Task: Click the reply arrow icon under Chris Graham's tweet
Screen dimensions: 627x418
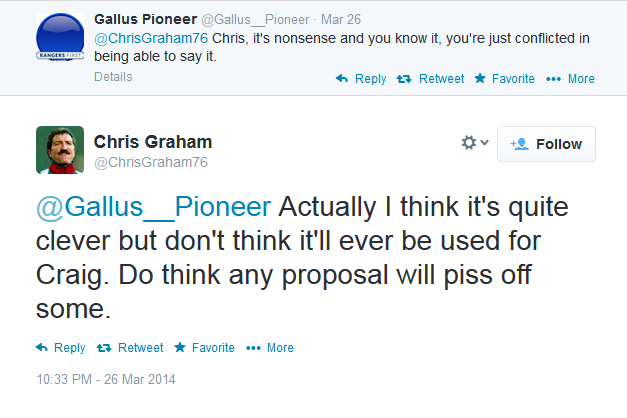Action: point(42,347)
